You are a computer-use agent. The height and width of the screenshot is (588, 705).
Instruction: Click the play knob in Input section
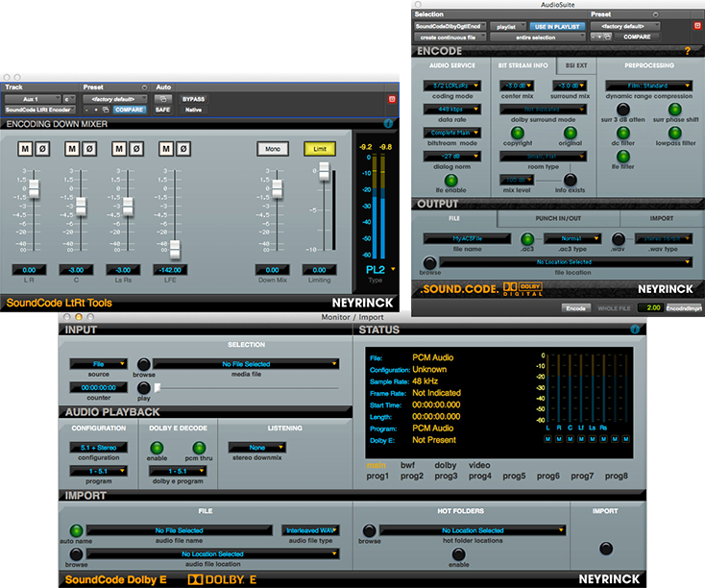click(144, 387)
